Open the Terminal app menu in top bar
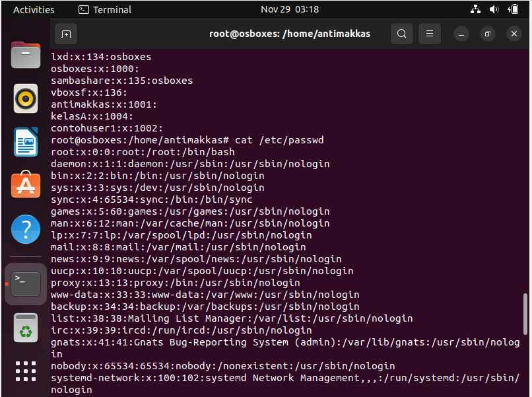 pyautogui.click(x=105, y=9)
